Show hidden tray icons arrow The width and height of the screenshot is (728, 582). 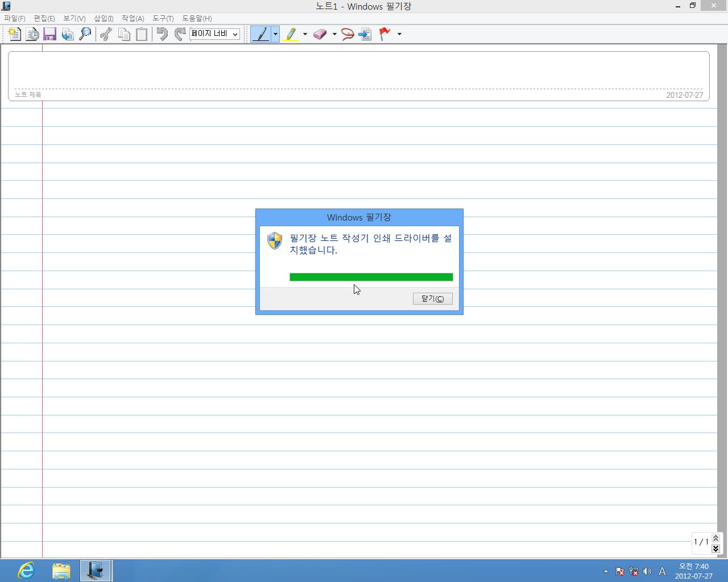(x=606, y=571)
